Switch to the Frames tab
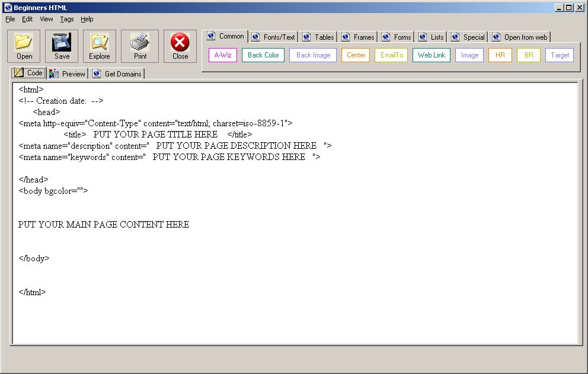Image resolution: width=588 pixels, height=374 pixels. [358, 37]
